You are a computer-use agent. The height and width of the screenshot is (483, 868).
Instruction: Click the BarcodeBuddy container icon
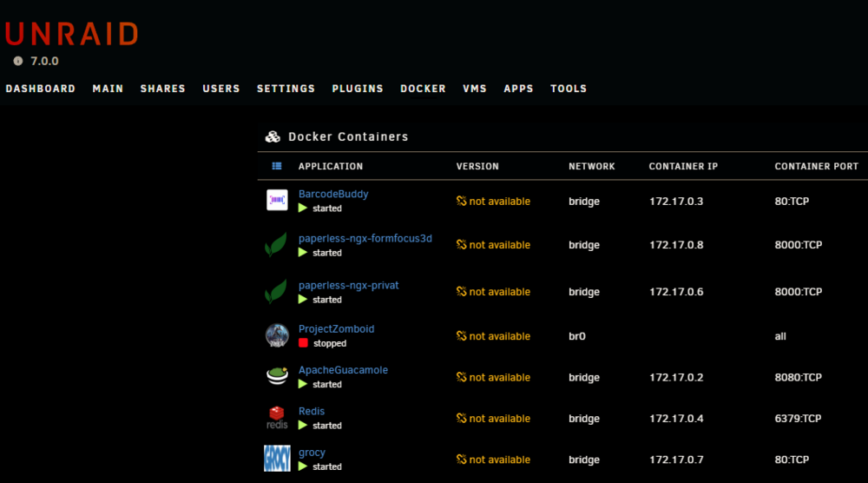click(x=277, y=200)
